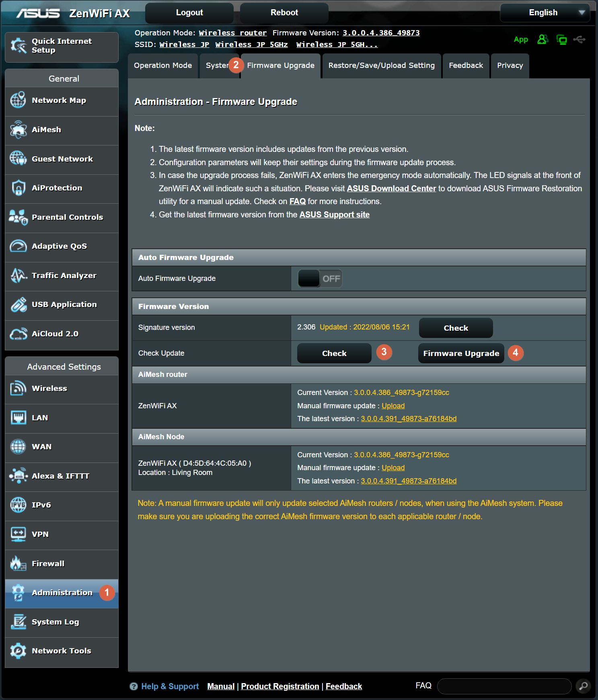
Task: Click Check for Signature version
Action: 456,328
